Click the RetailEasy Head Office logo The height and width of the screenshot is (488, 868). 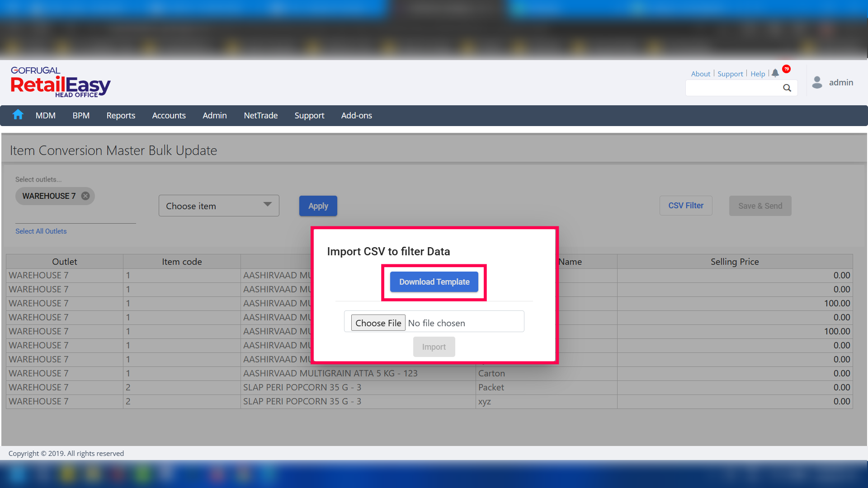[x=61, y=82]
